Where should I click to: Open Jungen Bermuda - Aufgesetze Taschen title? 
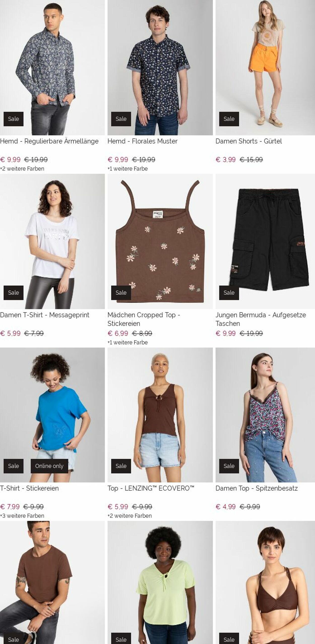[x=261, y=319]
